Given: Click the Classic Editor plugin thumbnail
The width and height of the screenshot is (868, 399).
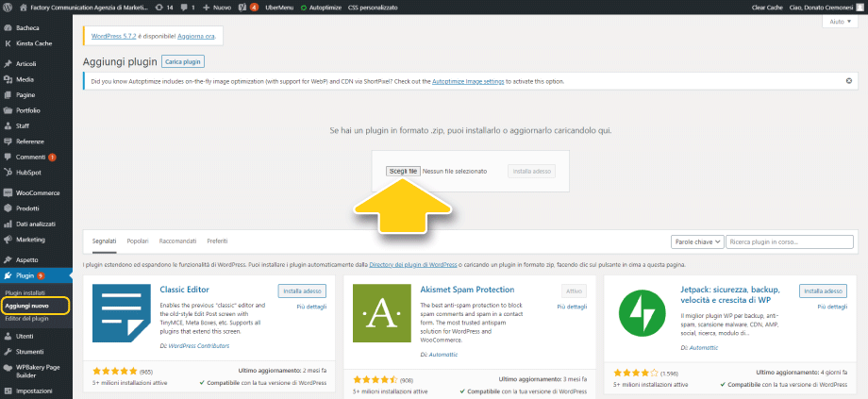Looking at the screenshot, I should coord(121,313).
